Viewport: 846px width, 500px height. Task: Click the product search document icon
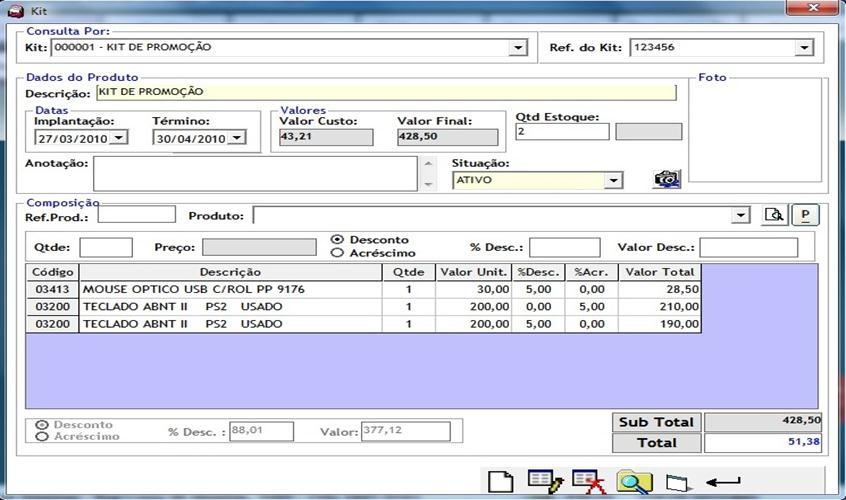(775, 215)
